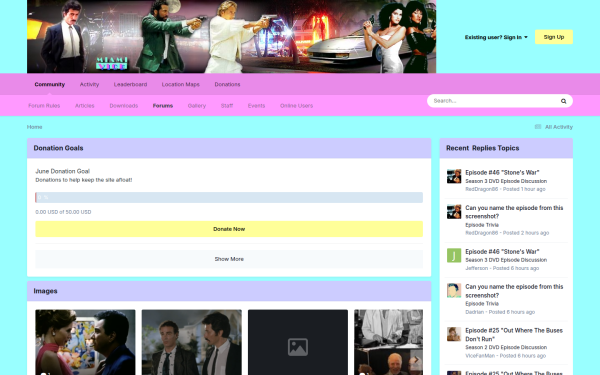
Task: Click the Donate Now button
Action: pyautogui.click(x=229, y=229)
